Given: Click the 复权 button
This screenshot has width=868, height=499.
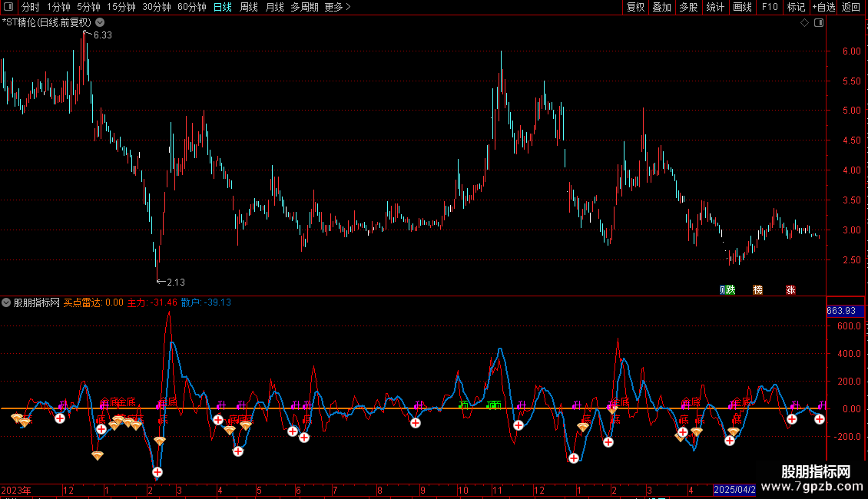Looking at the screenshot, I should [635, 7].
